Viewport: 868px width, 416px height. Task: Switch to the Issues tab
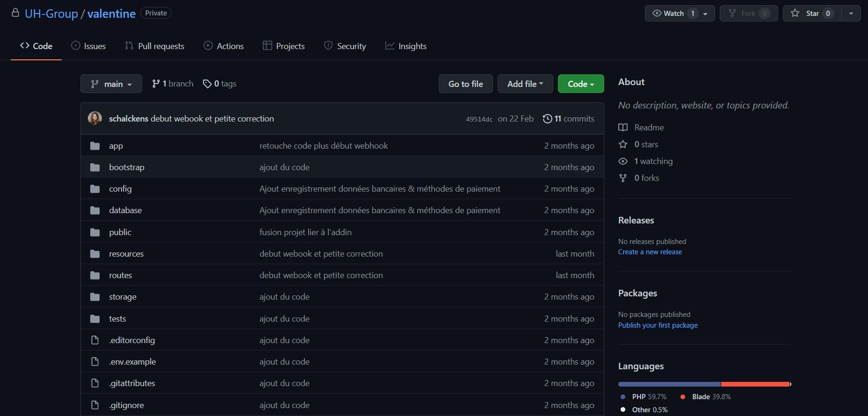point(88,46)
